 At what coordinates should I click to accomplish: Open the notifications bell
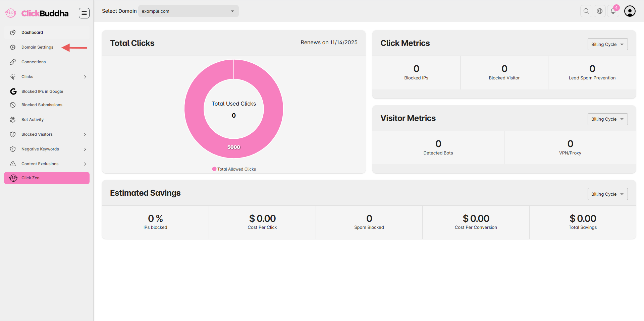tap(613, 11)
